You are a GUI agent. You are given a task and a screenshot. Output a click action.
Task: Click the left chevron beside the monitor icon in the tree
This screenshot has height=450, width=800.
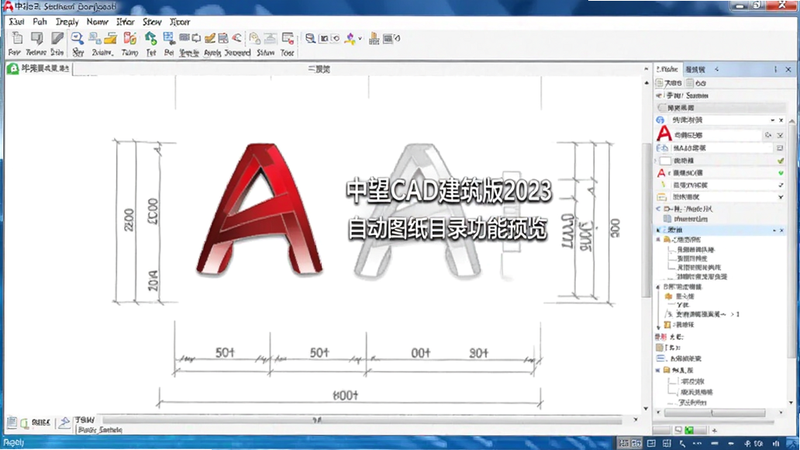(x=658, y=209)
